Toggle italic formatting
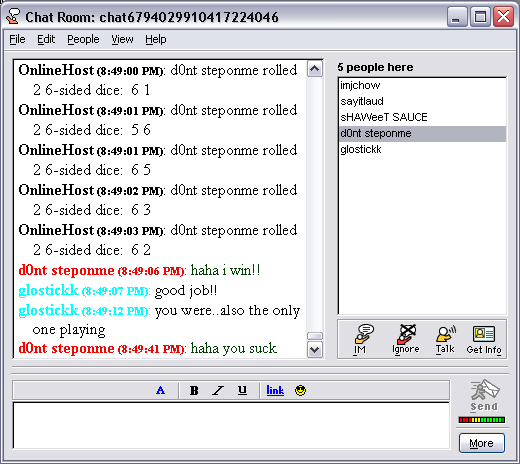 click(x=218, y=390)
